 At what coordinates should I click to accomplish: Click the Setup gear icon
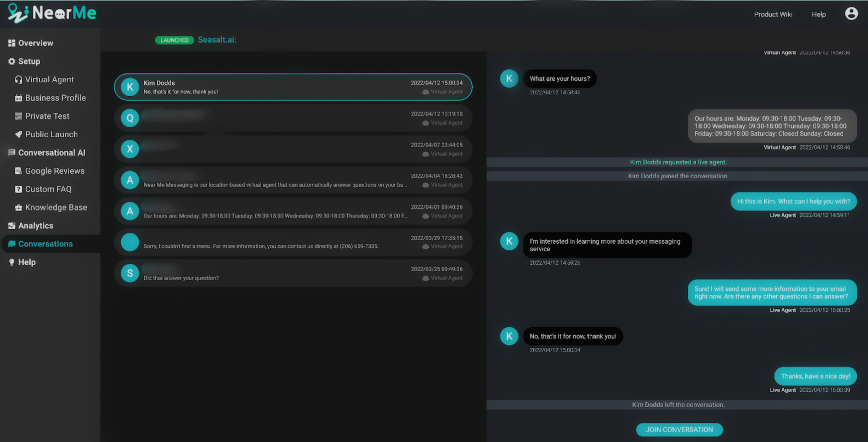coord(12,61)
